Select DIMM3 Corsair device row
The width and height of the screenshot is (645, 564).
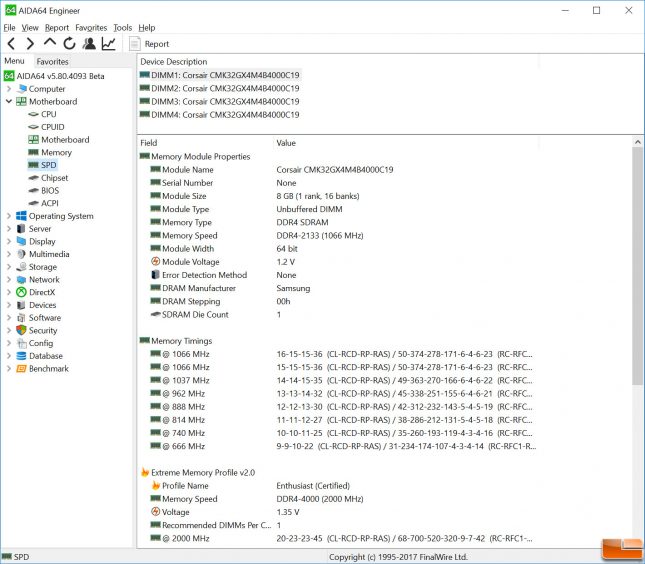point(220,101)
